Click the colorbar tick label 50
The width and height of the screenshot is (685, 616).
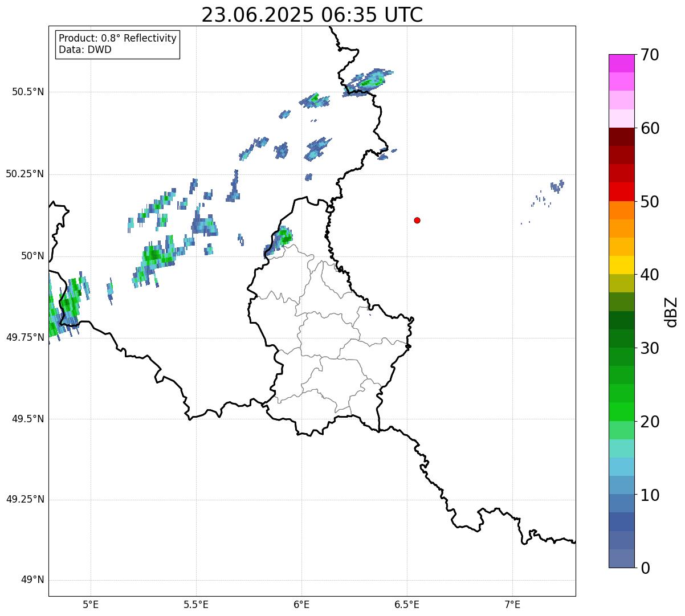tap(650, 202)
